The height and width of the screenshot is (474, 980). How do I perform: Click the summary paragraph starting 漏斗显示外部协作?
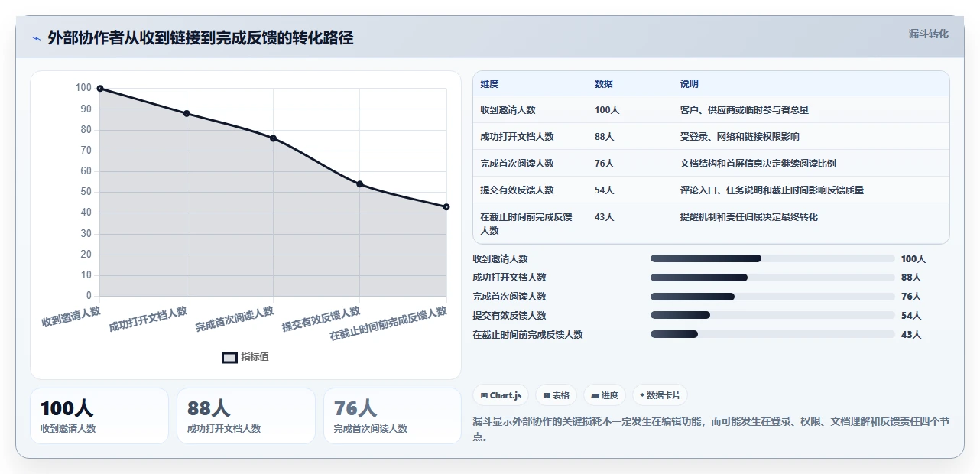(711, 429)
